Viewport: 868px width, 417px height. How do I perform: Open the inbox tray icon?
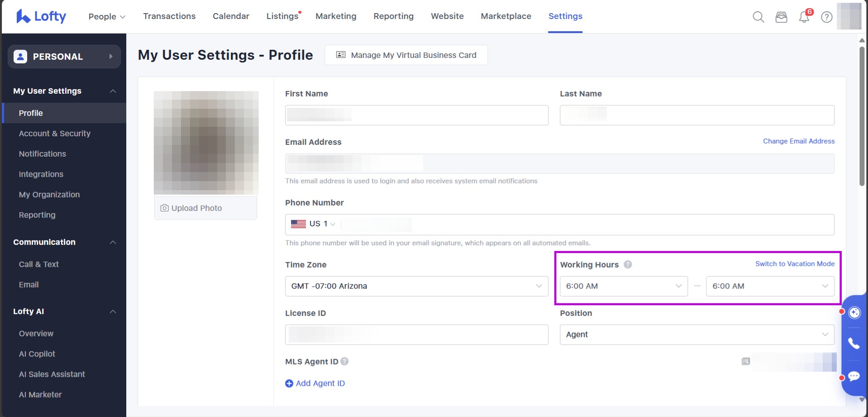(x=781, y=17)
